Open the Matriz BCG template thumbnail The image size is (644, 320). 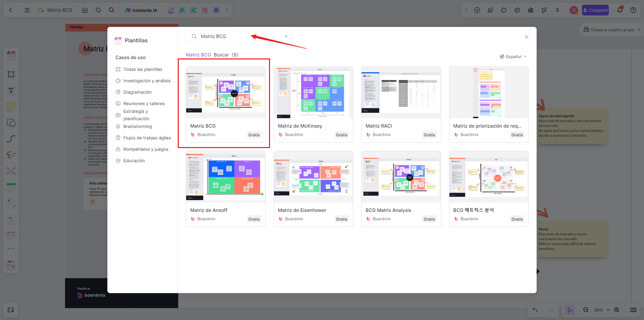point(226,92)
